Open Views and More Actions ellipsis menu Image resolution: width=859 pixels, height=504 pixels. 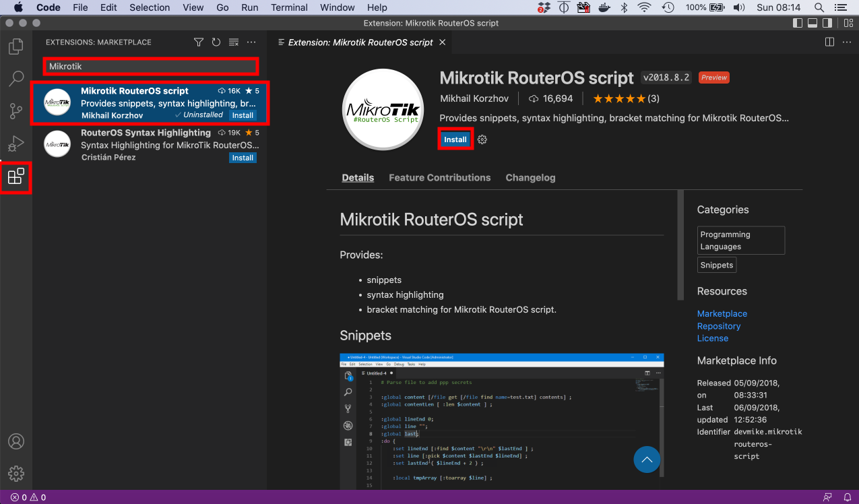click(251, 42)
